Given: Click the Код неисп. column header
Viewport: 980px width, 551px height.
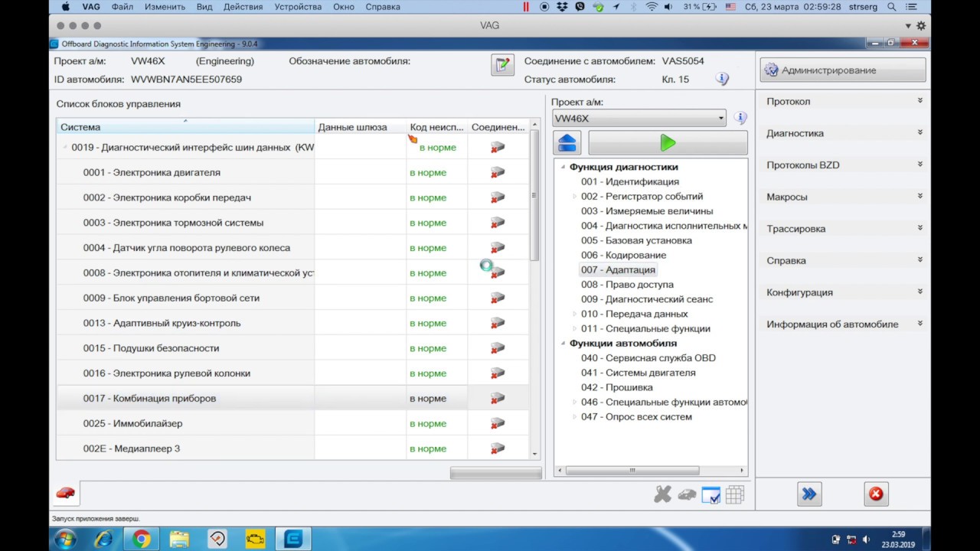Looking at the screenshot, I should tap(436, 127).
